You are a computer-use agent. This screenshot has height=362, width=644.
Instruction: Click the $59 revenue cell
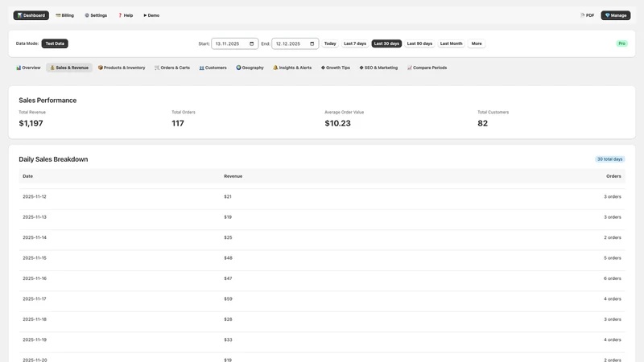coord(228,298)
